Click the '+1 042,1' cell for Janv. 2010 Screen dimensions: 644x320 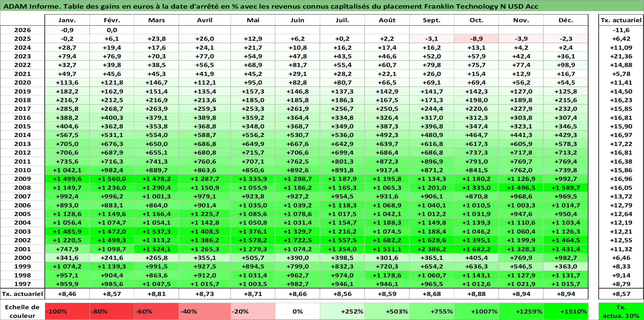point(67,170)
